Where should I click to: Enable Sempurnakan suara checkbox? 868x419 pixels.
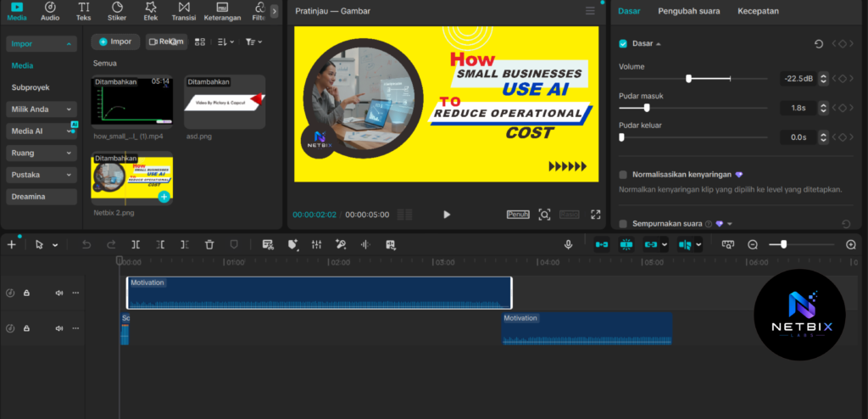(x=623, y=224)
